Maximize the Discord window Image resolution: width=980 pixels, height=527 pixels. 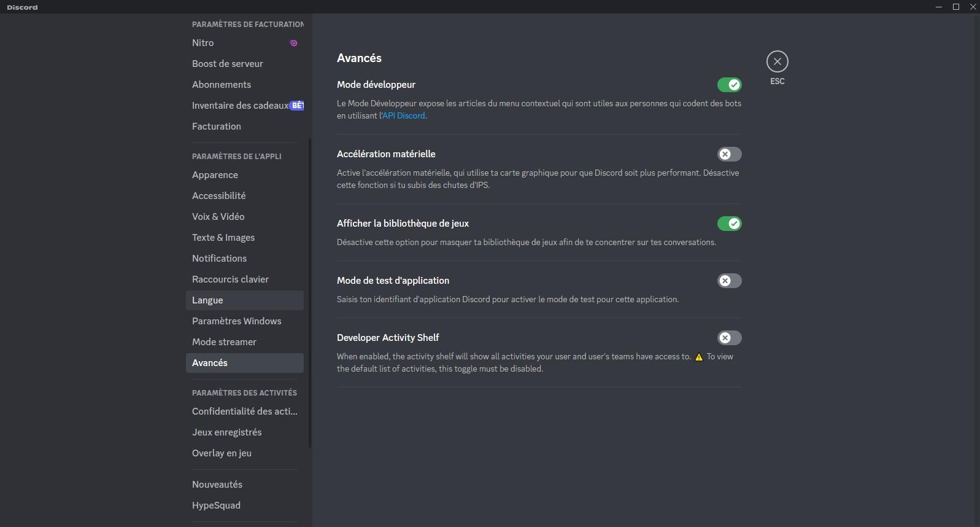956,7
